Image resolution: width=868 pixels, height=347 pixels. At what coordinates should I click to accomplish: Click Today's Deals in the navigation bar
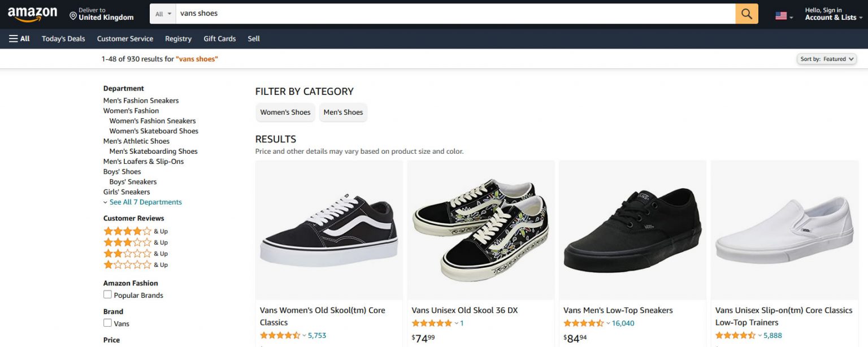63,38
